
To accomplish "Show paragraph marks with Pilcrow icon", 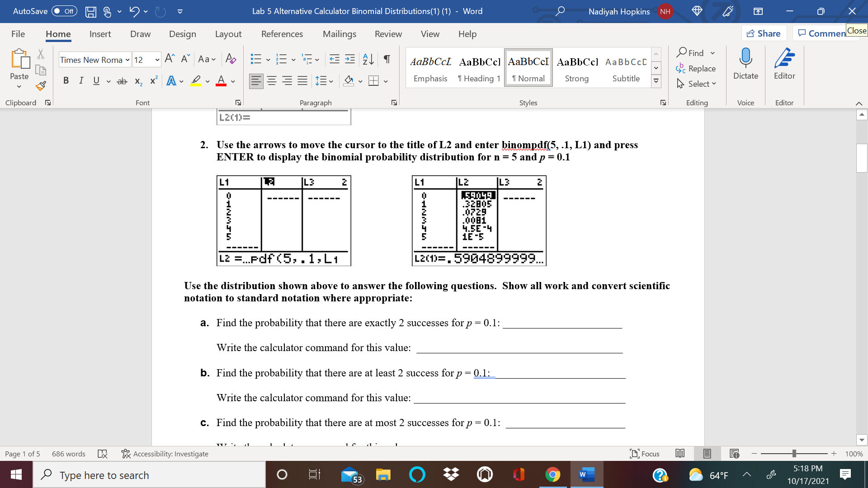I will (386, 59).
